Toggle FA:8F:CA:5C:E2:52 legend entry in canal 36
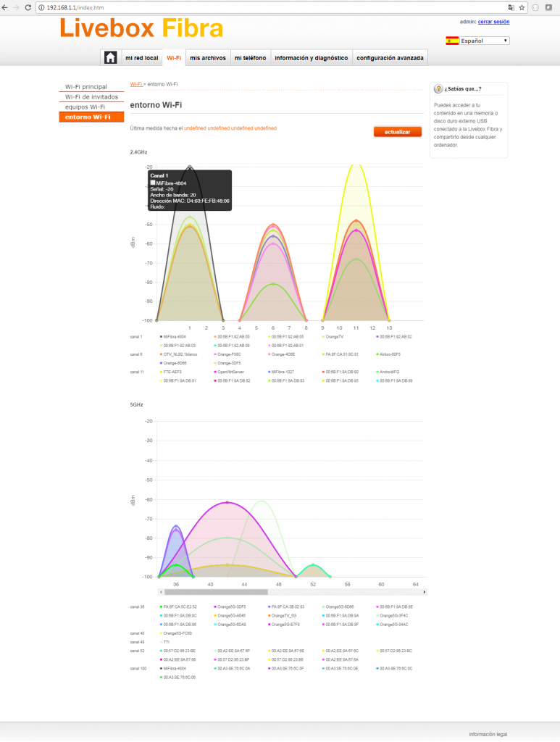The height and width of the screenshot is (742, 560). [179, 606]
